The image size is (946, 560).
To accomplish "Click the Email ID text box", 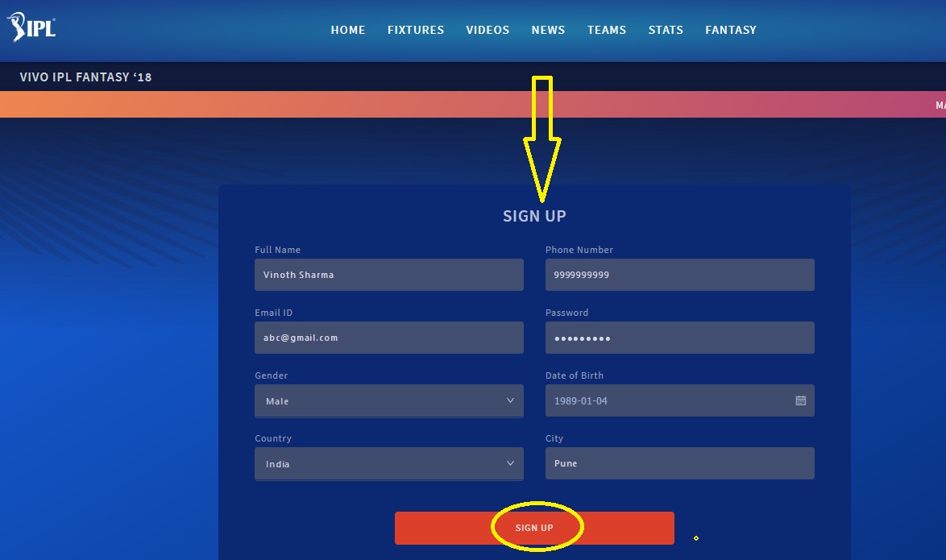I will point(388,338).
